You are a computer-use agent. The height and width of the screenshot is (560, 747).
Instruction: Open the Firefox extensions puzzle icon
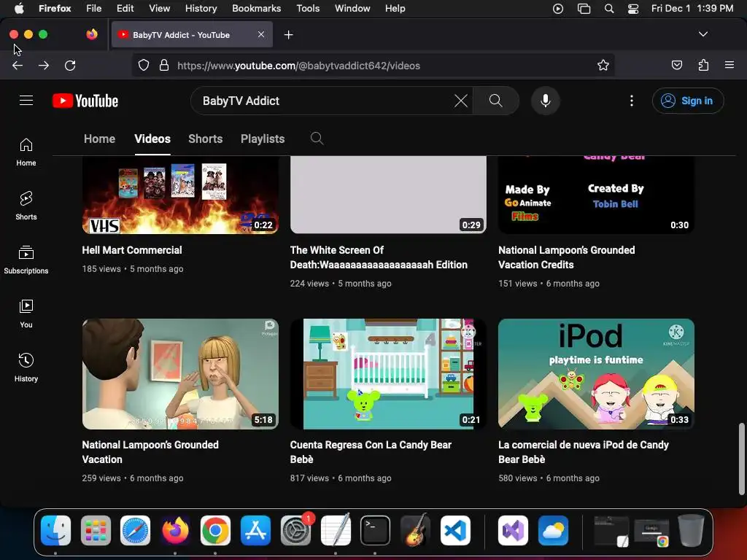coord(703,65)
